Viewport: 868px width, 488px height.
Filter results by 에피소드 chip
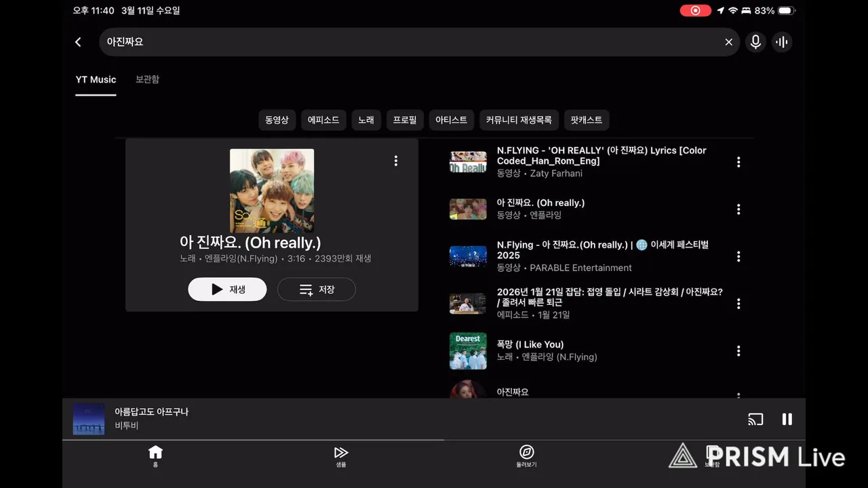coord(323,120)
